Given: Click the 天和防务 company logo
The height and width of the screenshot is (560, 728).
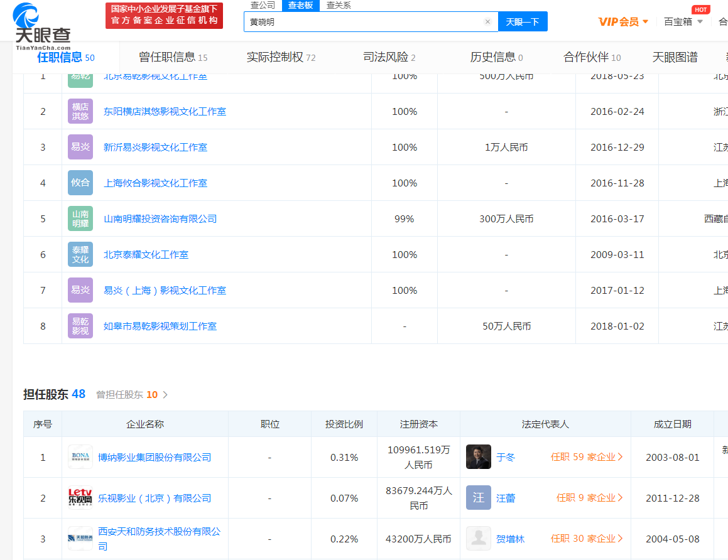Looking at the screenshot, I should 80,538.
